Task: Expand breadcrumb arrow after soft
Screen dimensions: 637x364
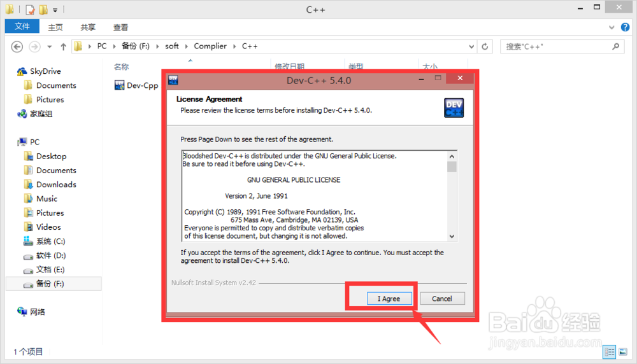Action: tap(187, 46)
